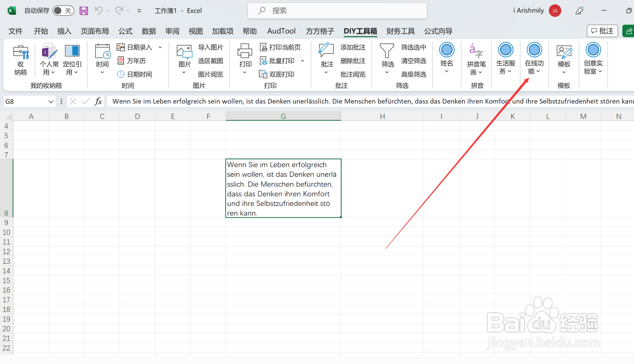Viewport: 634px width, 364px height.
Task: Open the 财务工具 ribbon tab
Action: pos(400,31)
